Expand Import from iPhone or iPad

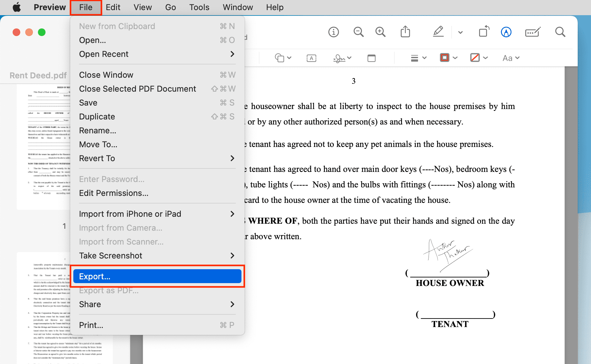[157, 214]
